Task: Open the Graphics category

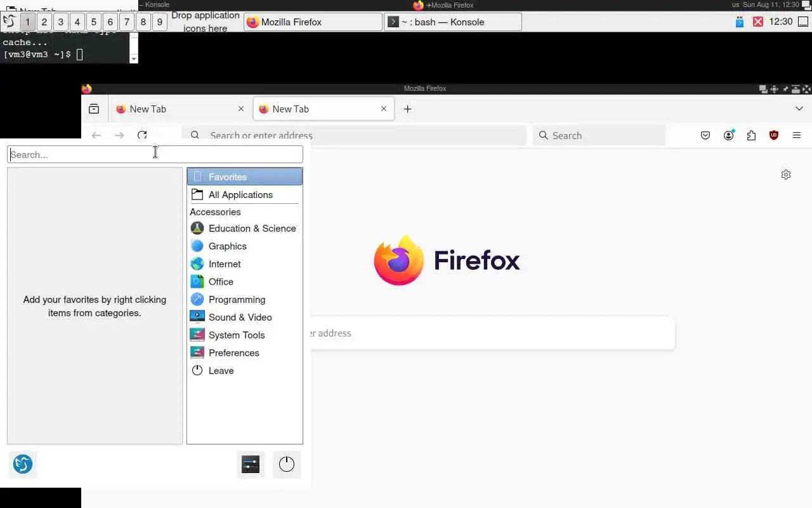Action: 245,246
